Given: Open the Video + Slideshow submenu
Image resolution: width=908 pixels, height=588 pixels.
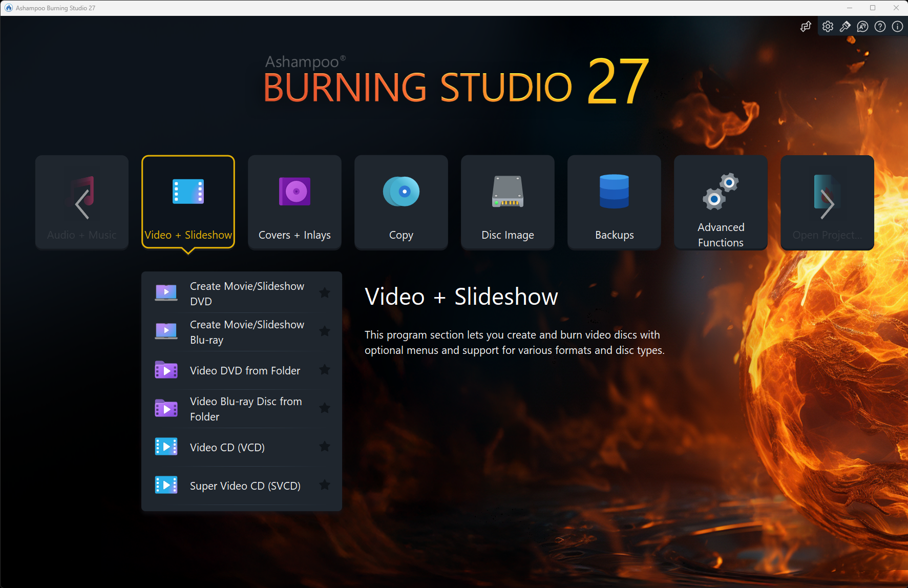Looking at the screenshot, I should pyautogui.click(x=188, y=202).
